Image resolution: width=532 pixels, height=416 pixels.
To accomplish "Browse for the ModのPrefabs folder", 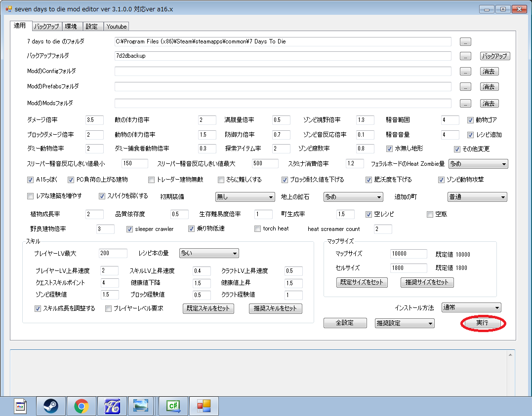I will tap(465, 87).
